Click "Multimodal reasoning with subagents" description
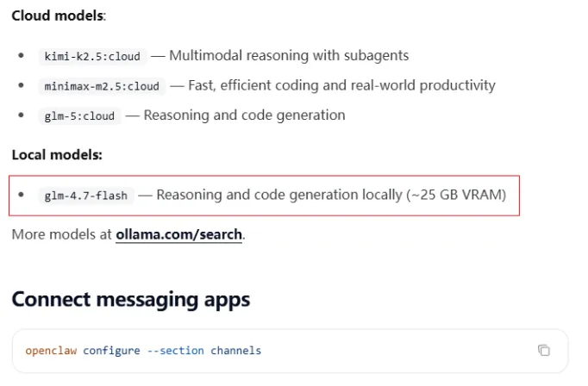Viewport: 588px width, 386px height. pos(289,56)
